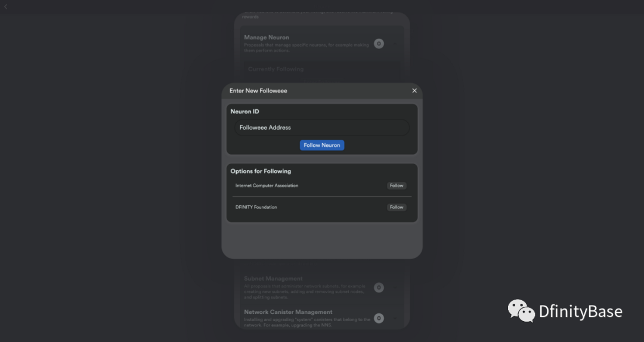The image size is (644, 342).
Task: Open the Subnet Management topic
Action: tap(321, 287)
